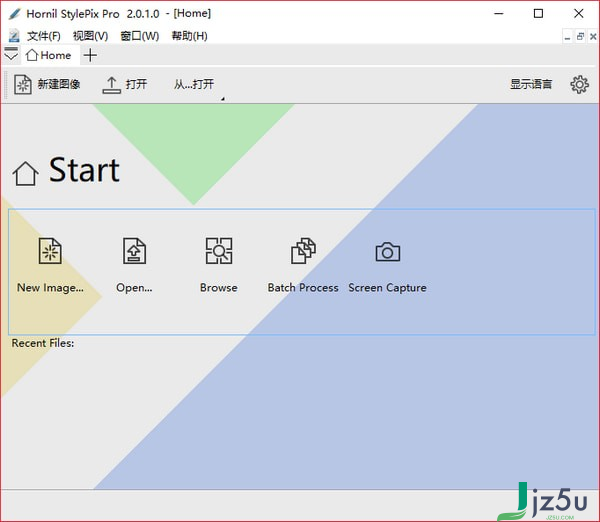The width and height of the screenshot is (600, 522).
Task: Open the 窗口(W) menu
Action: [140, 36]
